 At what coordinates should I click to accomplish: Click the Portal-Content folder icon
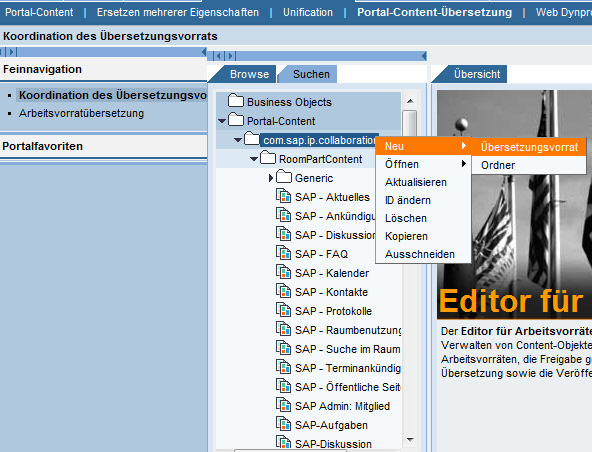coord(236,120)
